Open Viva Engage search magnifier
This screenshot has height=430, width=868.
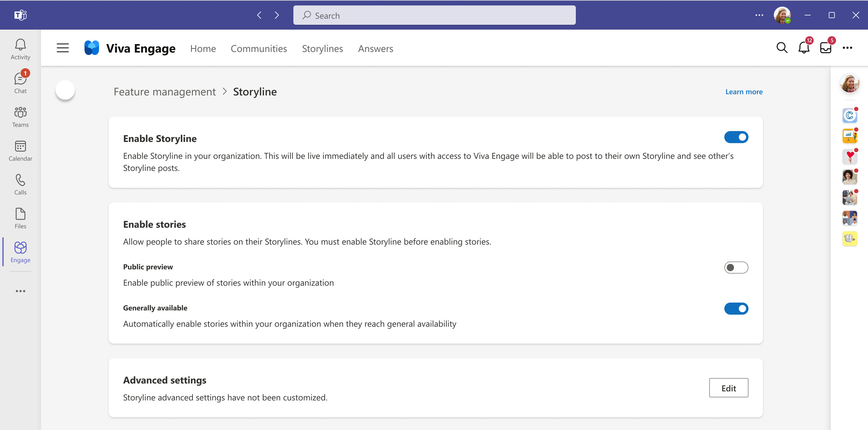click(x=782, y=48)
